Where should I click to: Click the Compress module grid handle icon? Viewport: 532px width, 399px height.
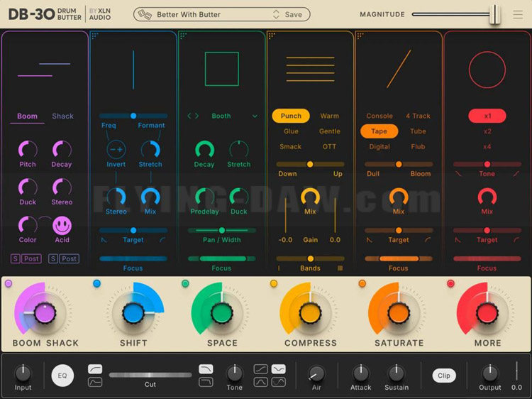[x=272, y=35]
